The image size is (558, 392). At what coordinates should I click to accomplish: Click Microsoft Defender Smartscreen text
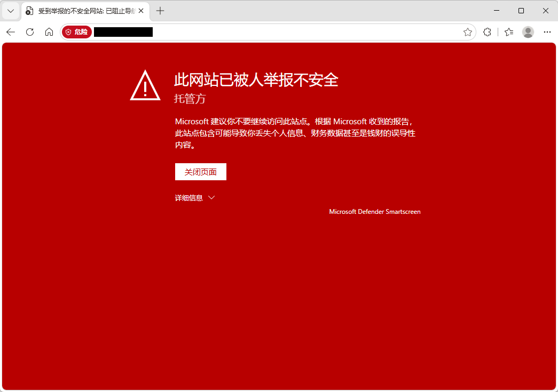(x=375, y=211)
